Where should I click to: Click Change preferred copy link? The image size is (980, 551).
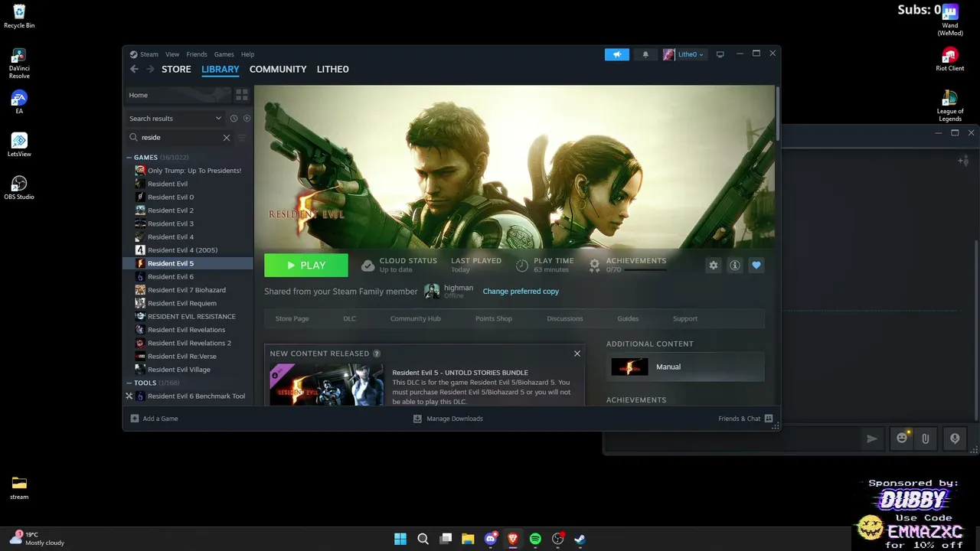coord(521,292)
